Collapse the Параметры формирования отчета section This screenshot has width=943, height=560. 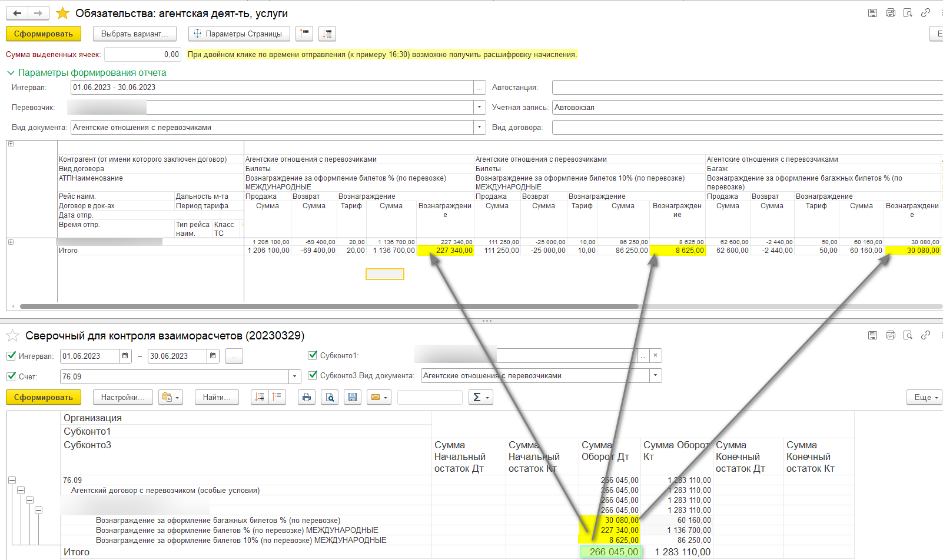(11, 73)
